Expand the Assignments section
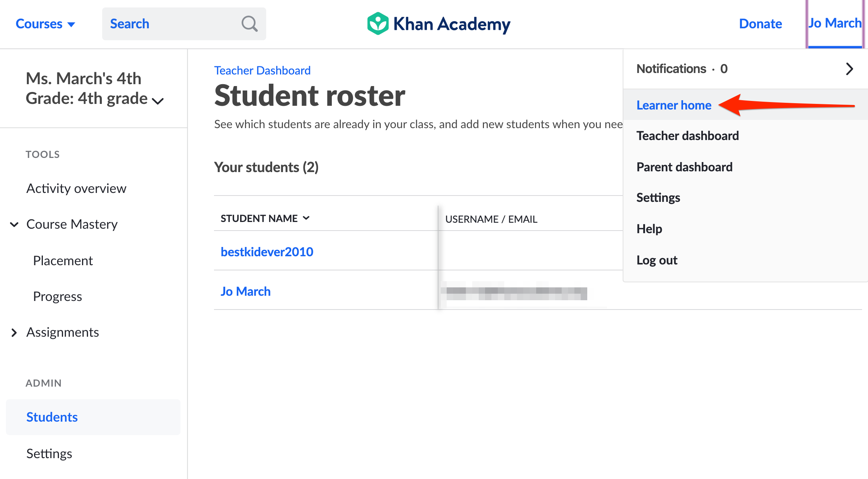868x479 pixels. pyautogui.click(x=62, y=332)
